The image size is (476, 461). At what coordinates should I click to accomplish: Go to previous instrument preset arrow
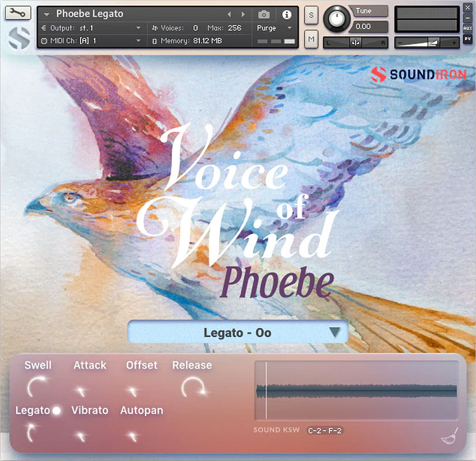(x=229, y=14)
